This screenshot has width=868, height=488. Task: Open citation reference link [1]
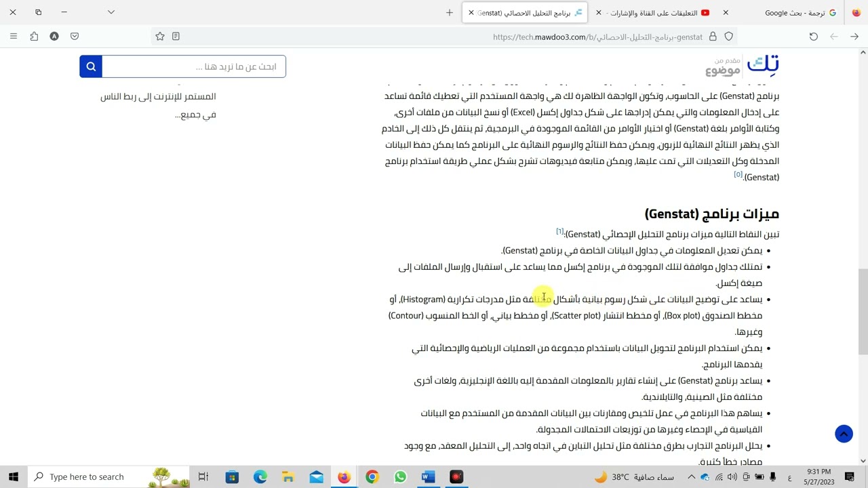tap(559, 232)
